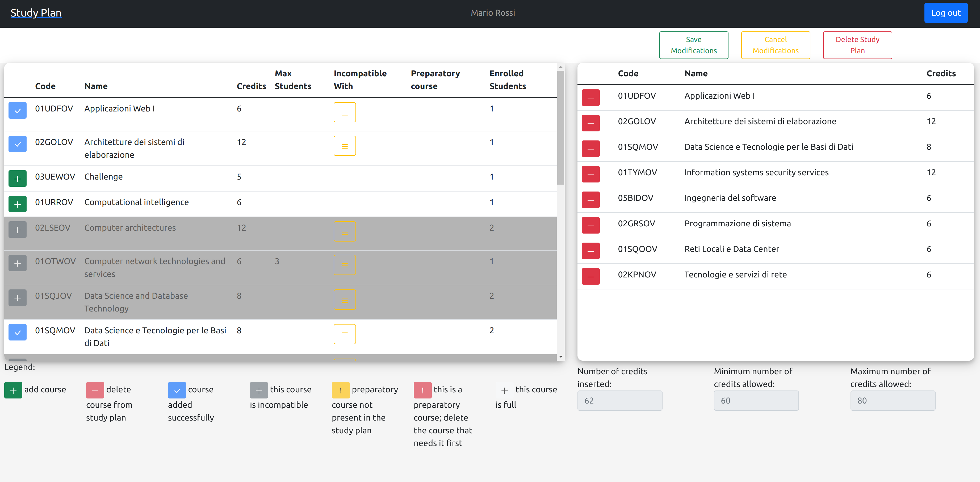Expand incompatible list for Applicazioni Web I
Screen dimensions: 980x482
point(344,112)
